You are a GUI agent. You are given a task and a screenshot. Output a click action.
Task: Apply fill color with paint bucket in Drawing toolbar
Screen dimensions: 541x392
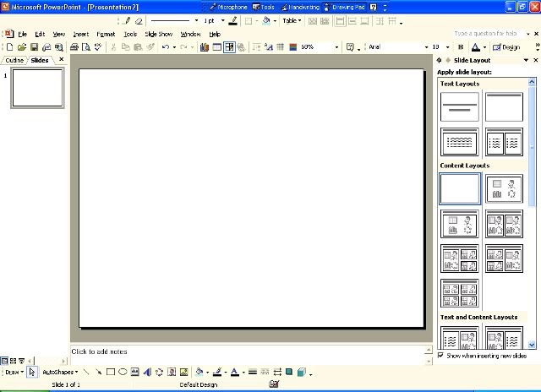tap(199, 372)
